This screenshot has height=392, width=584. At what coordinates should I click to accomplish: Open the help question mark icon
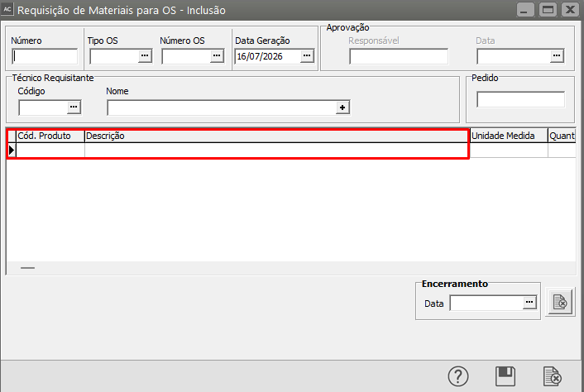pyautogui.click(x=458, y=376)
